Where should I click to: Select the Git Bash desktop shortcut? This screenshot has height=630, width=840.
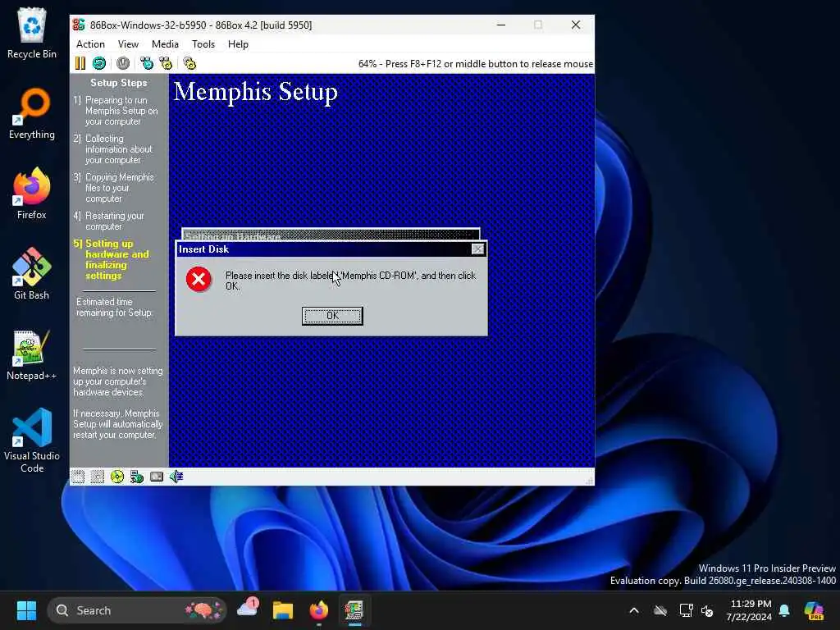(32, 274)
